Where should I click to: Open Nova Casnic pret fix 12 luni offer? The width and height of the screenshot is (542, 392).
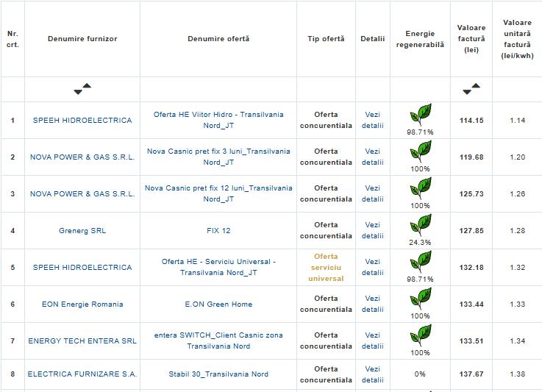point(218,193)
